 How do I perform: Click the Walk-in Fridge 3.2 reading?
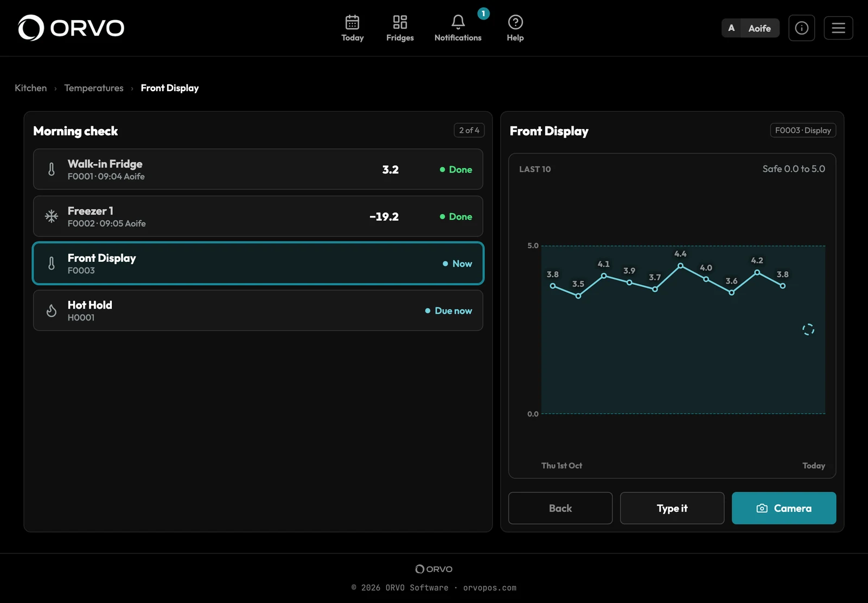pos(391,169)
